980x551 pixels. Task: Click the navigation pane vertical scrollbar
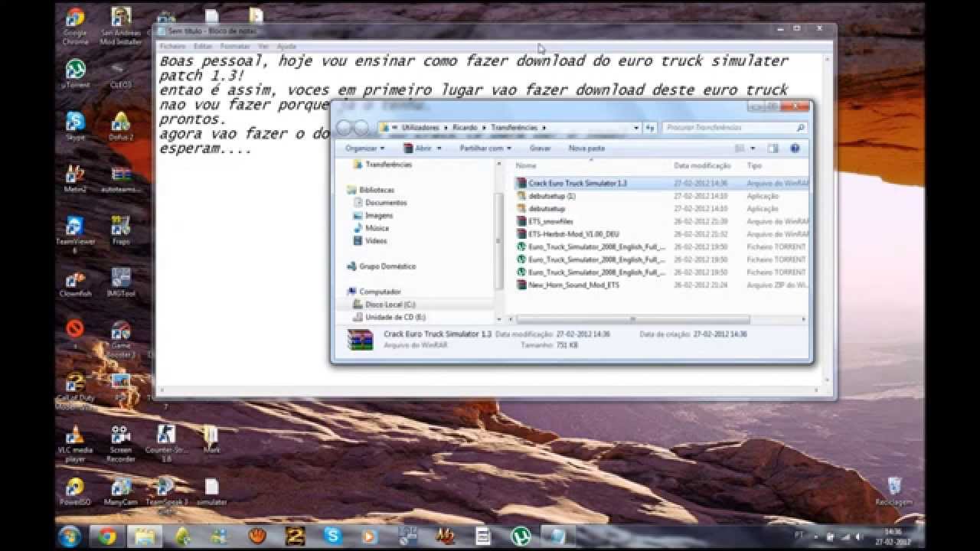(x=499, y=241)
